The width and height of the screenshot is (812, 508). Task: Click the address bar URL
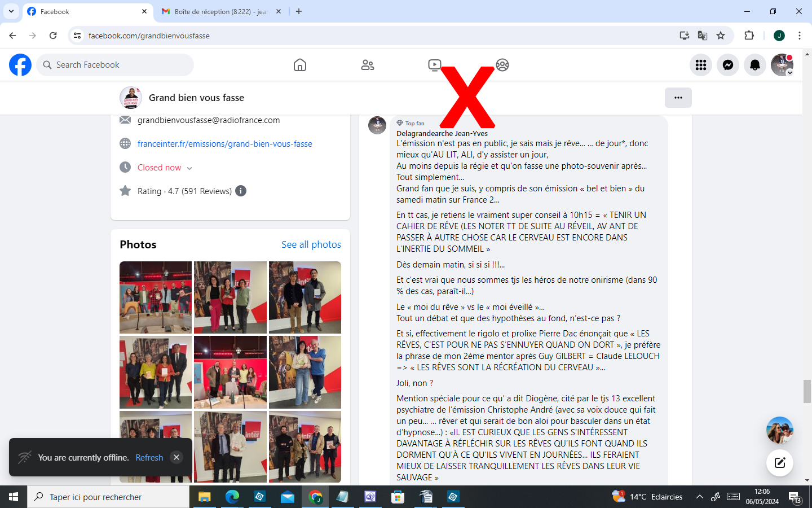click(x=149, y=36)
